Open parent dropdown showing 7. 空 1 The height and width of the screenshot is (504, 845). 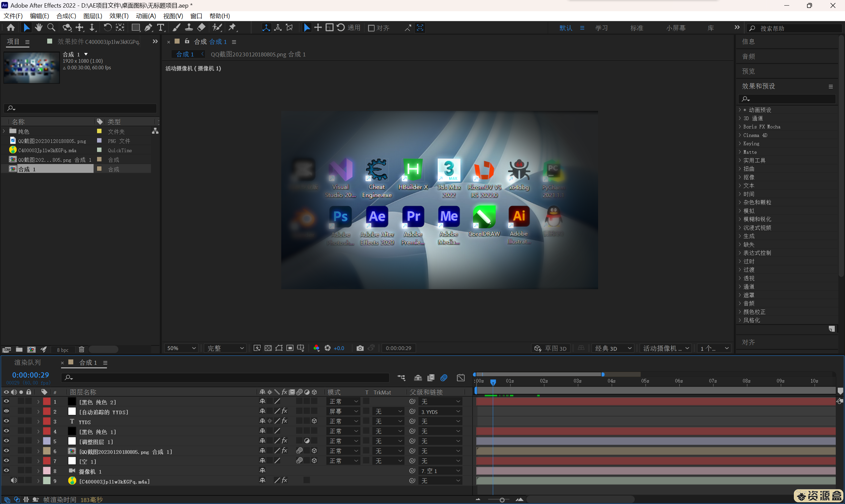[x=441, y=471]
